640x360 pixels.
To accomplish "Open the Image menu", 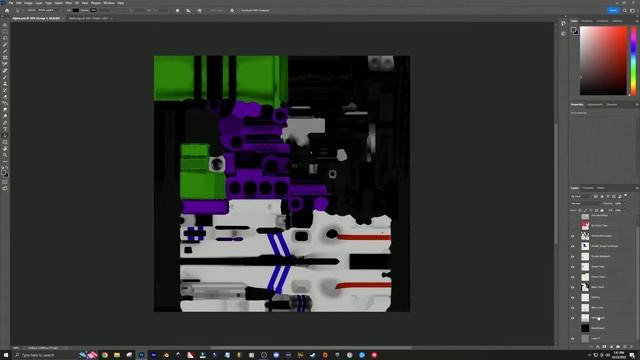I will click(x=28, y=3).
